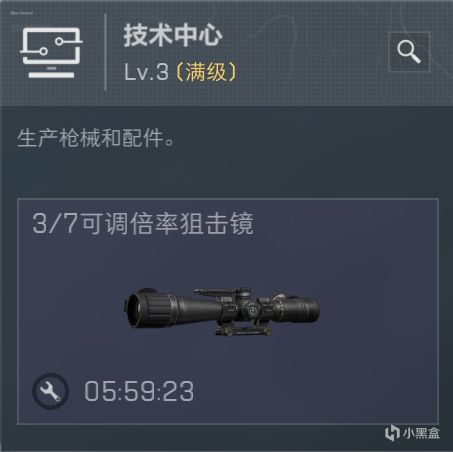The image size is (453, 452).
Task: Click the scope's mounting base
Action: pos(243,331)
